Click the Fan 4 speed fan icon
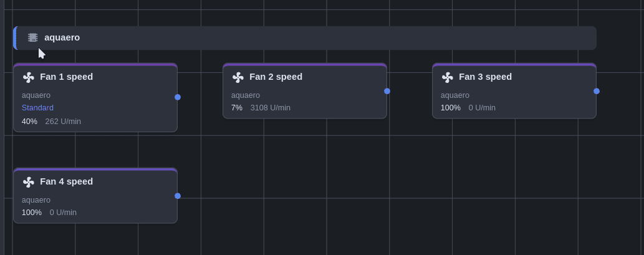This screenshot has height=255, width=644. click(x=28, y=182)
